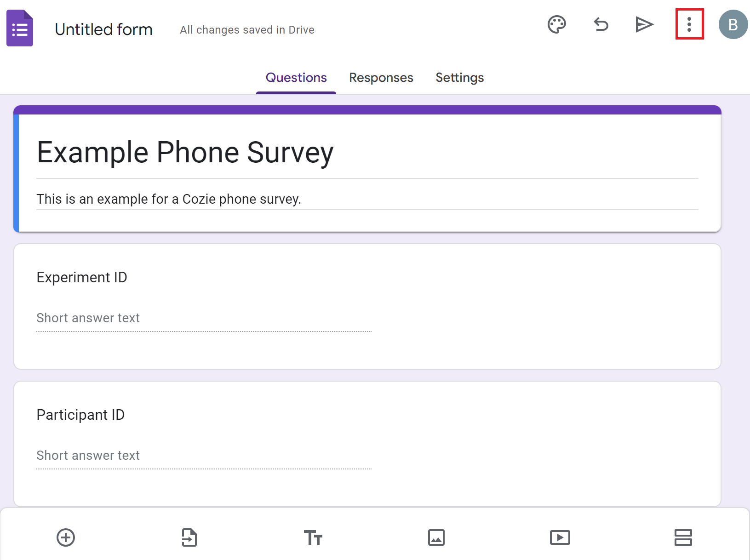Click the add section icon

(x=683, y=537)
